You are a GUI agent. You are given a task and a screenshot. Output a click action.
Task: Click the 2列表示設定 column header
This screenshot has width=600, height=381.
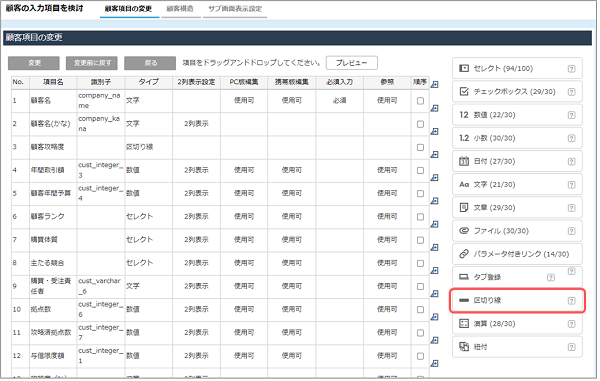pos(196,82)
